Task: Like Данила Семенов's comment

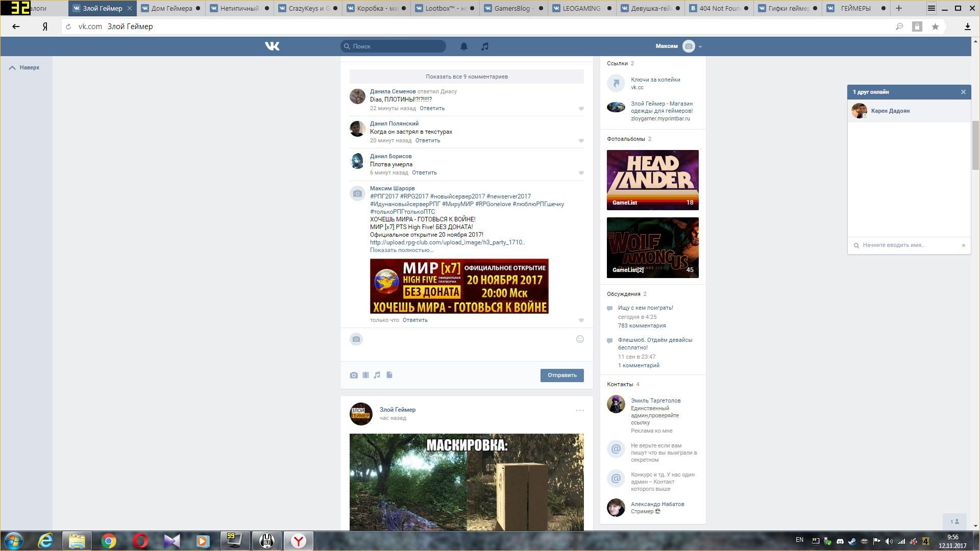Action: [x=581, y=109]
